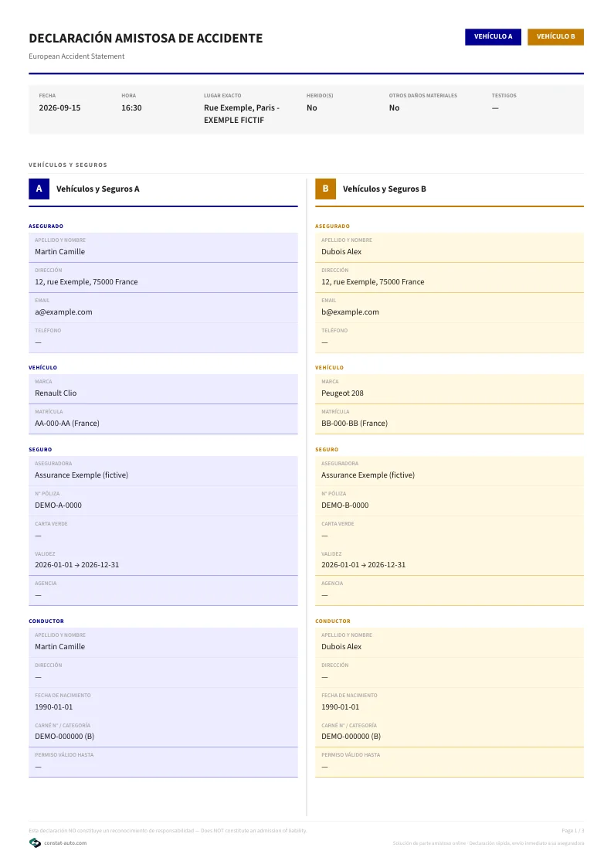Screen dimensions: 614x868
Task: Click the Page 1 / 3 indicator
Action: click(572, 830)
